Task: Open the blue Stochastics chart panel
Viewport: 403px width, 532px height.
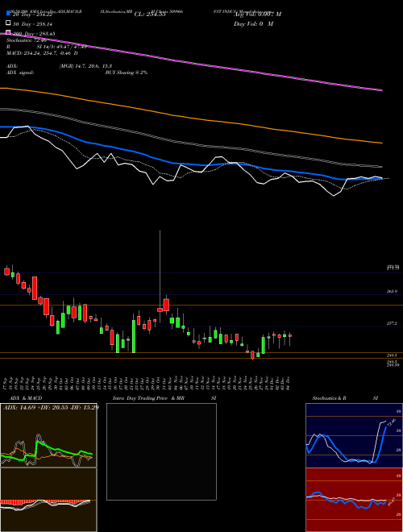Action: [354, 435]
